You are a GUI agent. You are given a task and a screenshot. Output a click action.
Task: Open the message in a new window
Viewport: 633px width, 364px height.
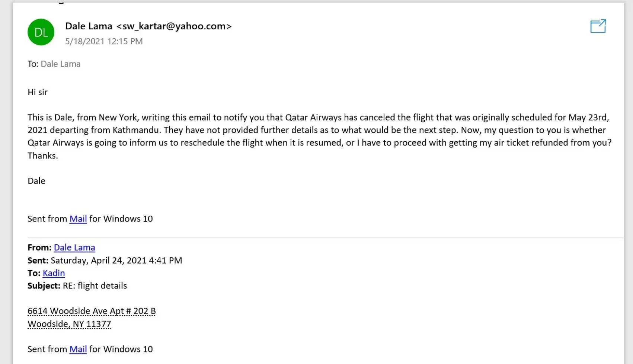click(598, 26)
